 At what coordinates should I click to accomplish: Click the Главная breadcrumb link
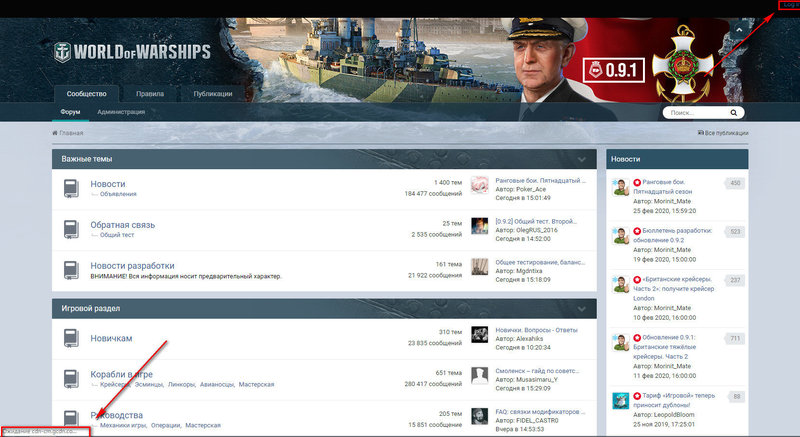point(71,133)
